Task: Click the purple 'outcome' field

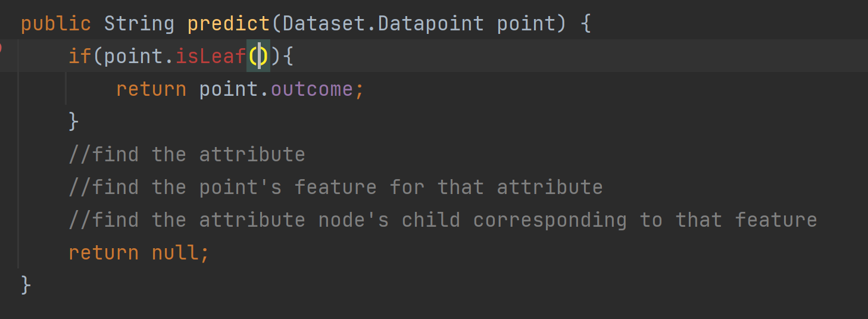Action: 312,89
